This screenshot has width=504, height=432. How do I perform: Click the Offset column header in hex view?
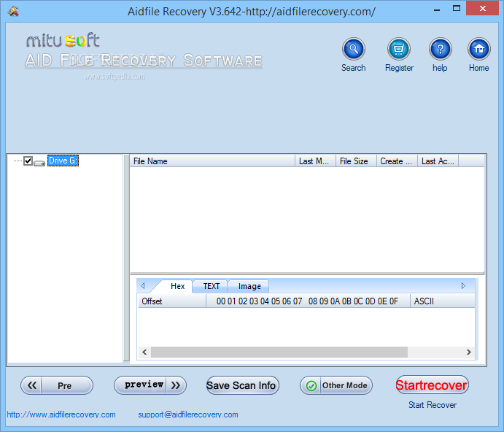click(172, 301)
